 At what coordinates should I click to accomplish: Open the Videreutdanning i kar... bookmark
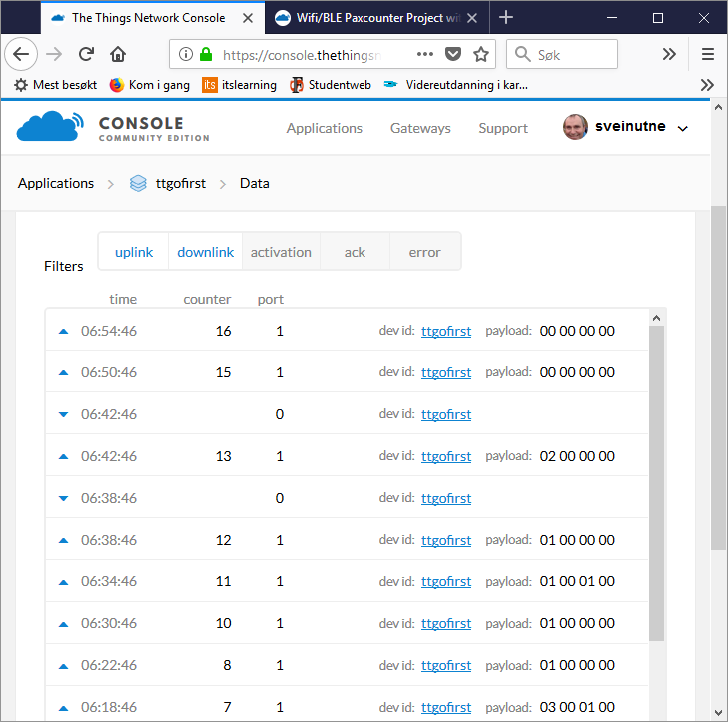[456, 85]
